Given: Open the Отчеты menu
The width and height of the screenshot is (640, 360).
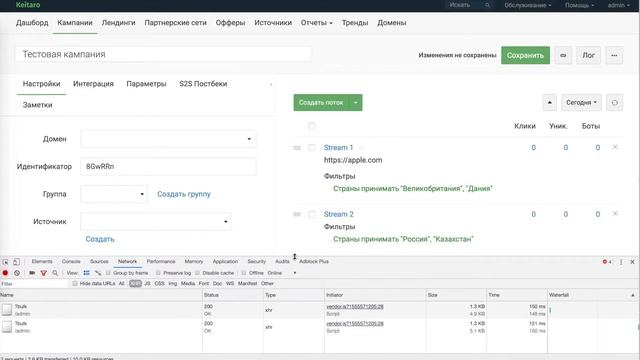Looking at the screenshot, I should click(316, 23).
